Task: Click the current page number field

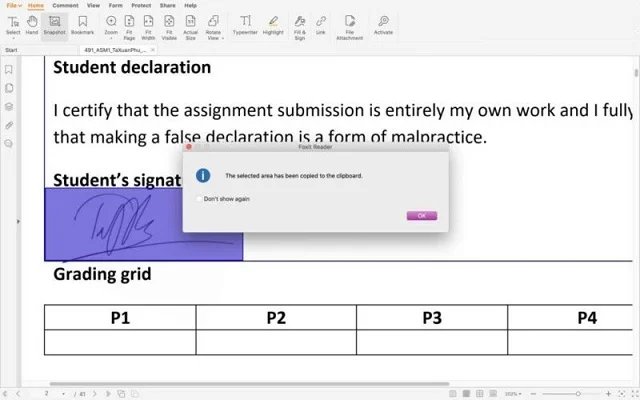Action: (46, 394)
